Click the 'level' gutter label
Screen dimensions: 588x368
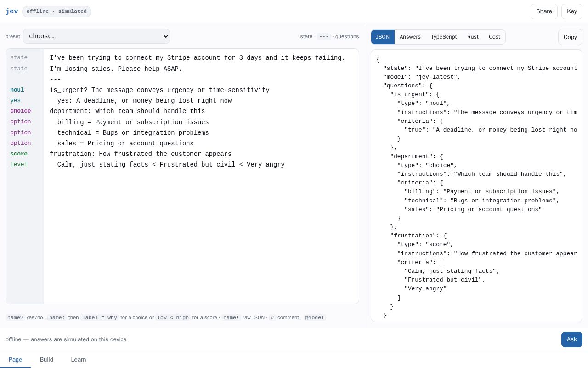[19, 165]
